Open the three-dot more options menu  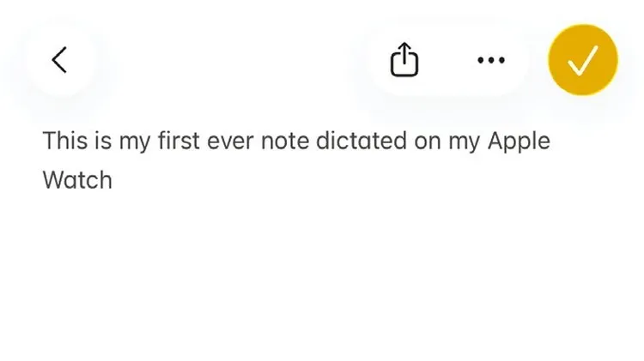pos(490,60)
